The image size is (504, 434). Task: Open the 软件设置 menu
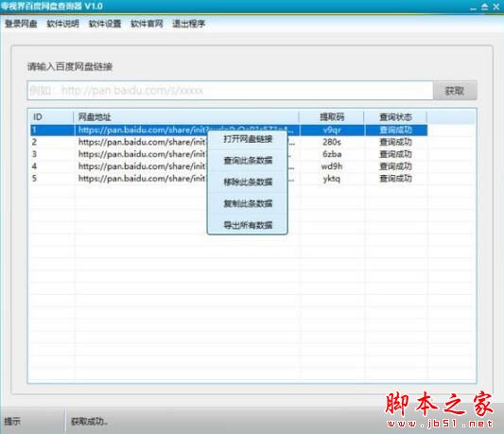[105, 24]
